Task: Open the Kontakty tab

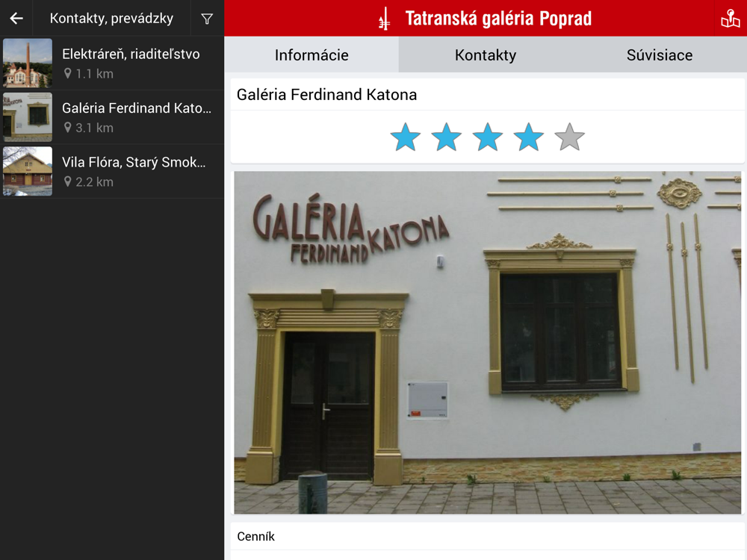Action: pyautogui.click(x=486, y=55)
